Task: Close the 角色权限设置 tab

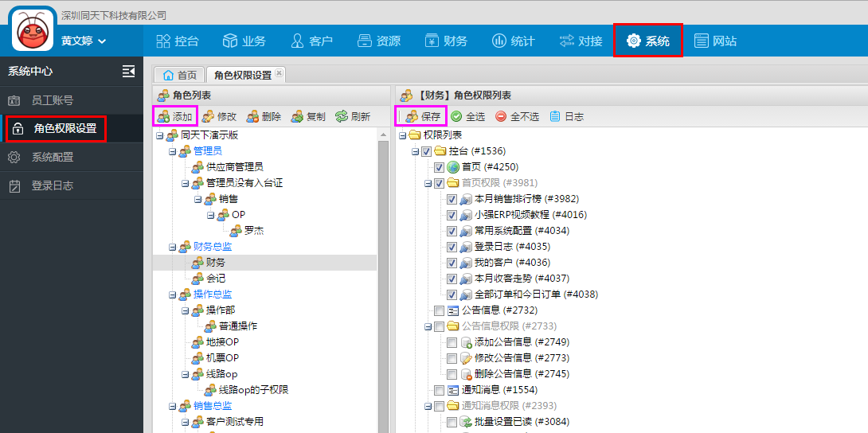Action: pos(279,73)
